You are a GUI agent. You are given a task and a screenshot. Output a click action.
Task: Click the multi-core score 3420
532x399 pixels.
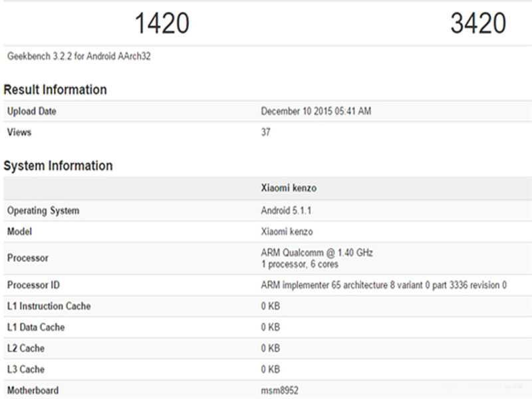coord(478,23)
